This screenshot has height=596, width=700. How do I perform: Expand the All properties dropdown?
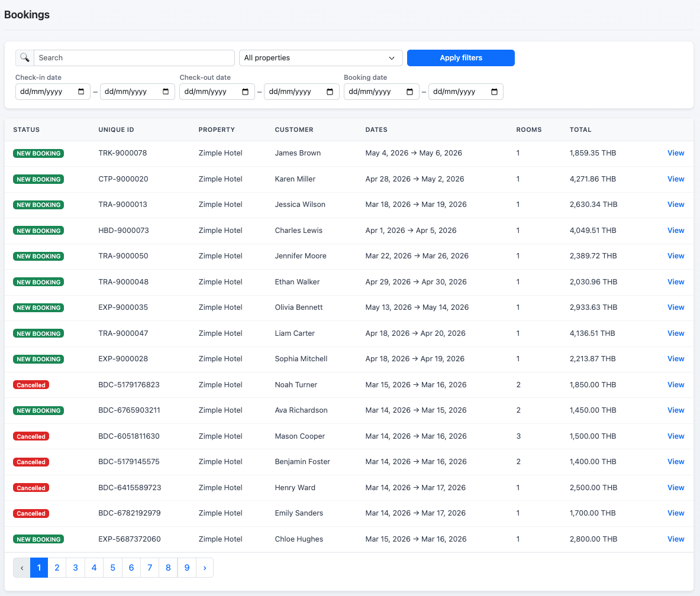(x=320, y=58)
